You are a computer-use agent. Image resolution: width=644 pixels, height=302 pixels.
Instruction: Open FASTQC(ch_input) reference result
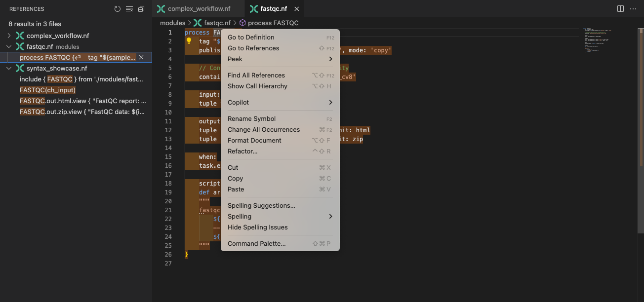point(76,90)
